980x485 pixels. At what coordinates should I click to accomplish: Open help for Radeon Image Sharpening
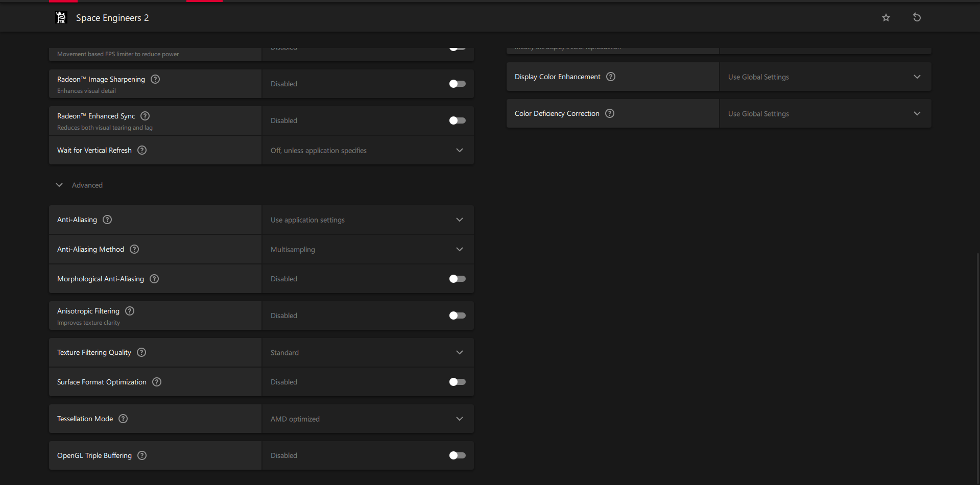(x=155, y=79)
